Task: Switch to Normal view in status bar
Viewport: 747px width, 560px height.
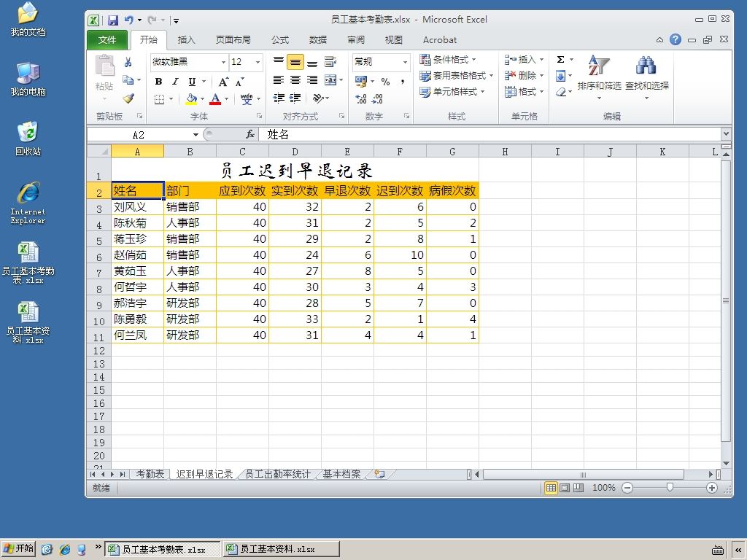Action: 551,488
